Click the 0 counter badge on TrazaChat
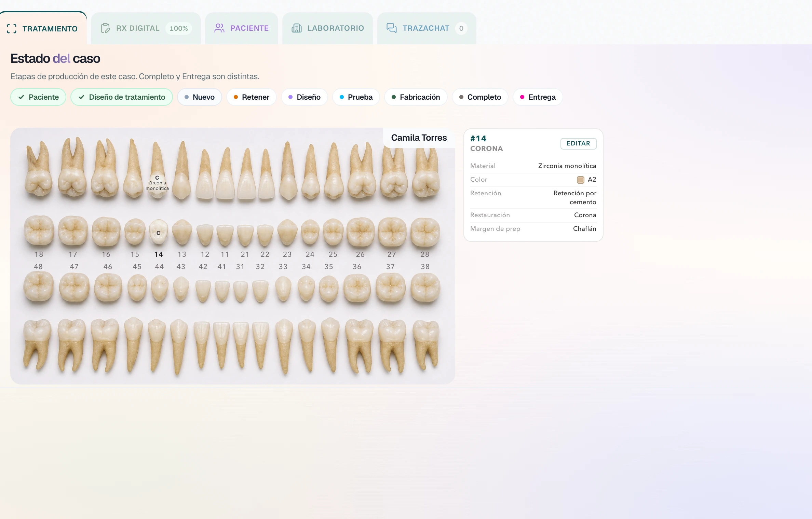 pos(461,28)
